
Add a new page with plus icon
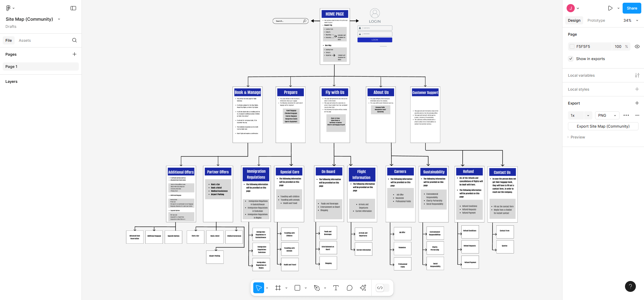(x=74, y=54)
